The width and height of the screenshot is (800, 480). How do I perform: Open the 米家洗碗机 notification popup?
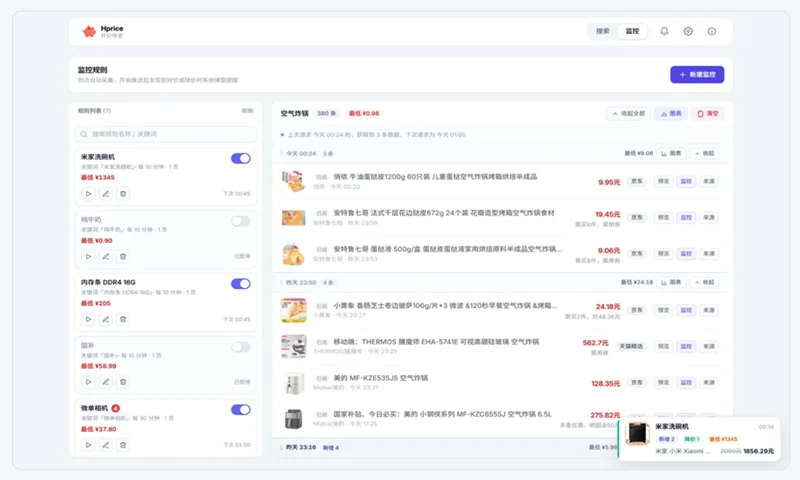[x=699, y=439]
